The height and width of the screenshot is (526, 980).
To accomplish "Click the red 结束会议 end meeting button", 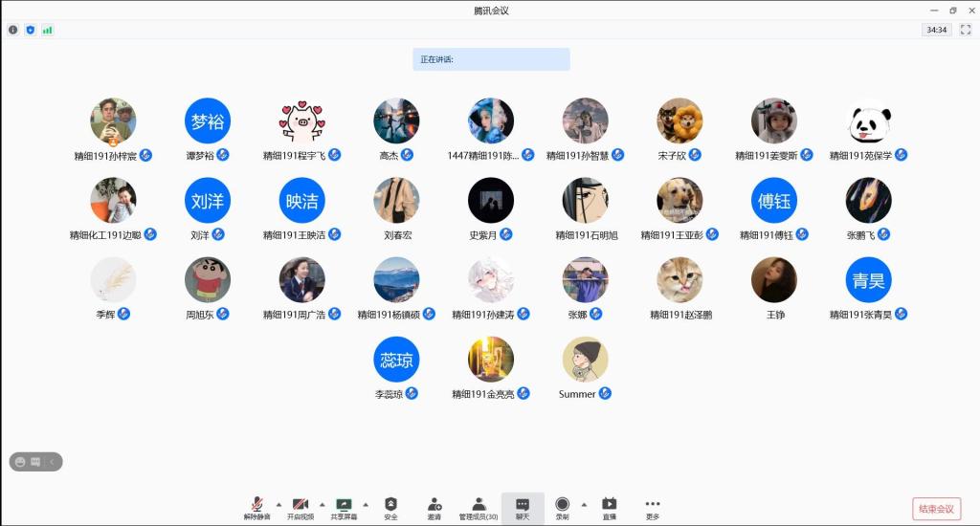I will (x=936, y=509).
